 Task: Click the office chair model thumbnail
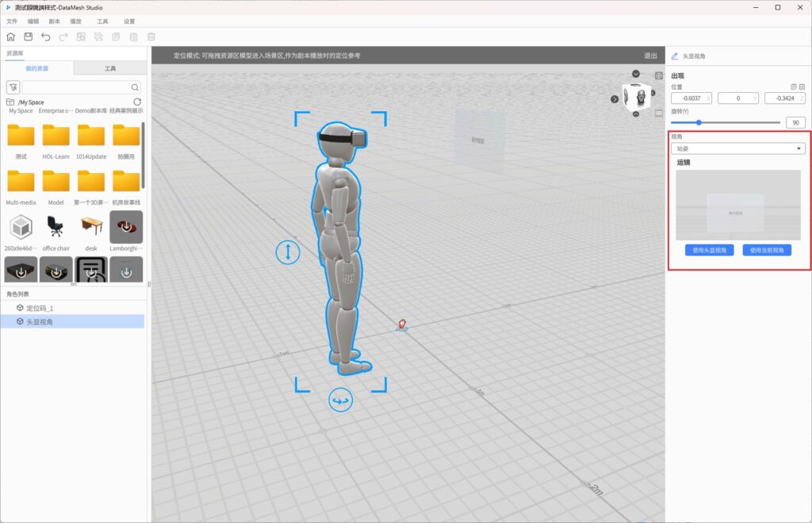(x=56, y=229)
